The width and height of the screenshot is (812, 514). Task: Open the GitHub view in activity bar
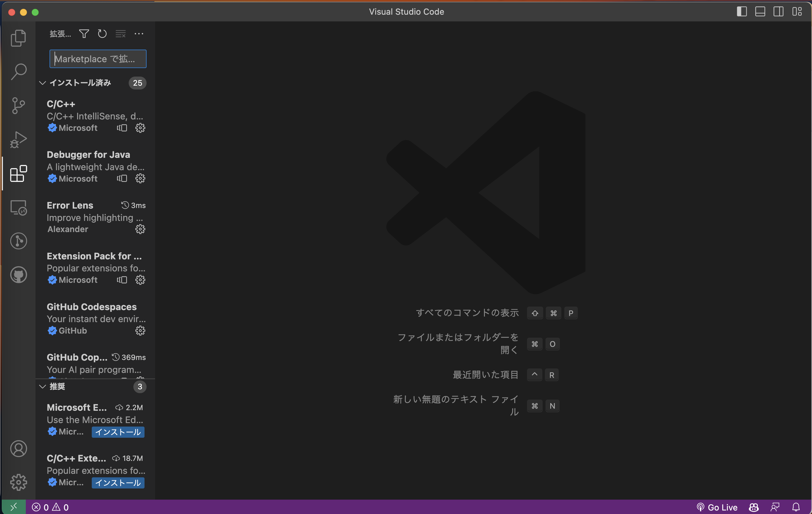(18, 275)
